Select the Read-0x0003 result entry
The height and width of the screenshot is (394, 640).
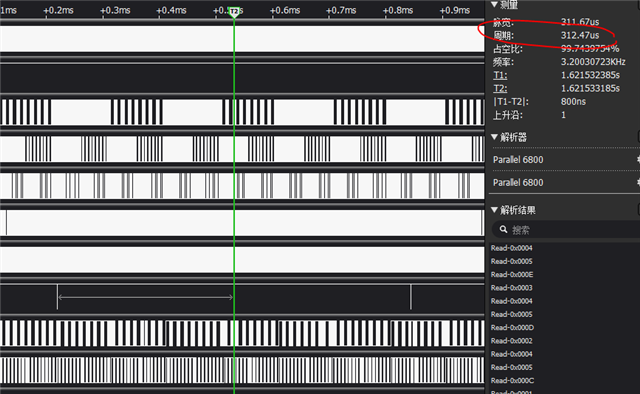click(511, 288)
